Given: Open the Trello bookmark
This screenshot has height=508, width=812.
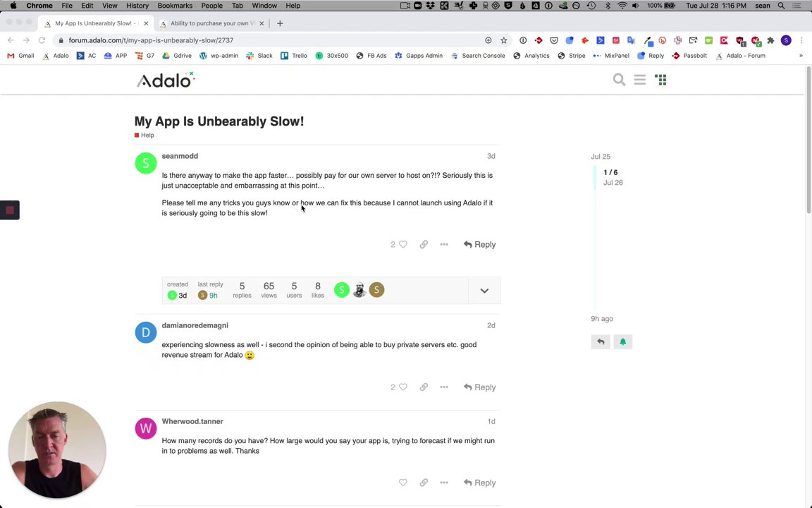Looking at the screenshot, I should point(294,56).
